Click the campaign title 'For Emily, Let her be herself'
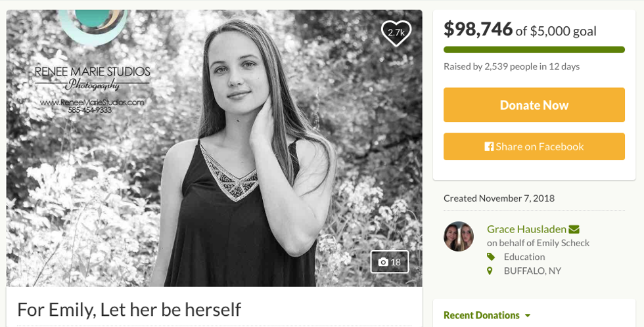644x327 pixels. click(129, 309)
